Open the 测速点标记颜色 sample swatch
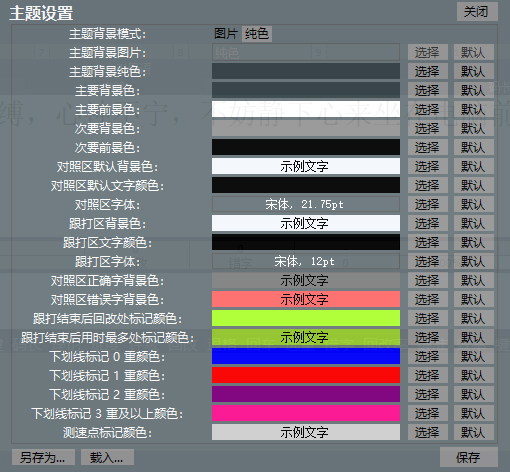510x472 pixels. click(306, 432)
